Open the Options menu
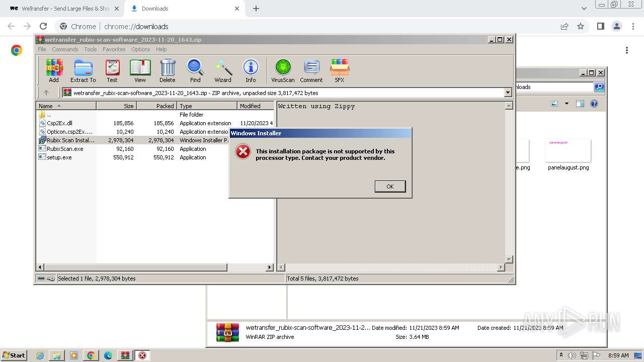The width and height of the screenshot is (644, 362). click(141, 49)
